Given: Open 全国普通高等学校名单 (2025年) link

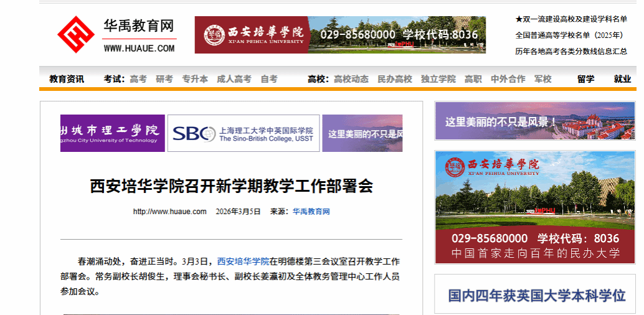Looking at the screenshot, I should click(x=571, y=35).
